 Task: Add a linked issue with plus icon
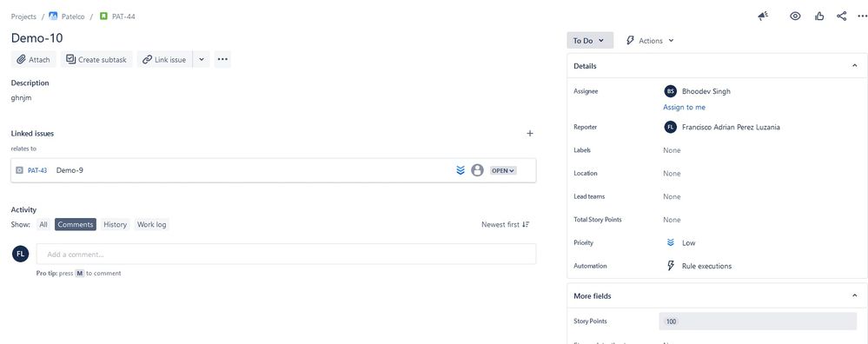530,133
